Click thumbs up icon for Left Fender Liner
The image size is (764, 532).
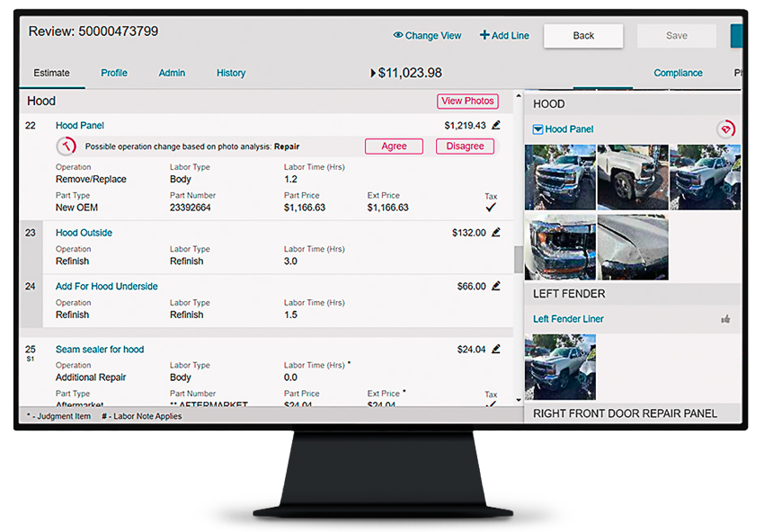(x=725, y=319)
